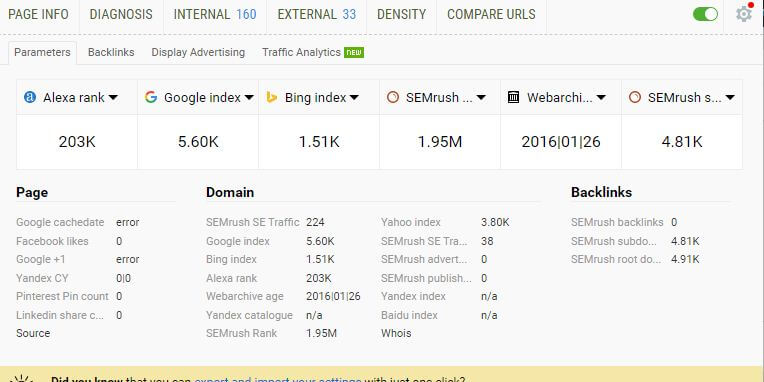The image size is (764, 382).
Task: Click the 4.81K SEMrush value card
Action: coord(682,142)
